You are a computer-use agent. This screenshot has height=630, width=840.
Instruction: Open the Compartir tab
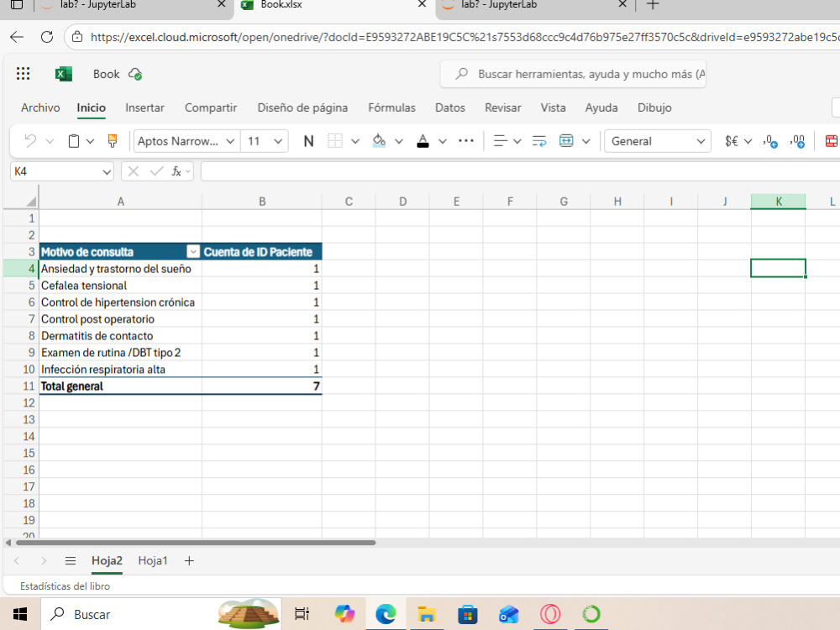click(211, 108)
